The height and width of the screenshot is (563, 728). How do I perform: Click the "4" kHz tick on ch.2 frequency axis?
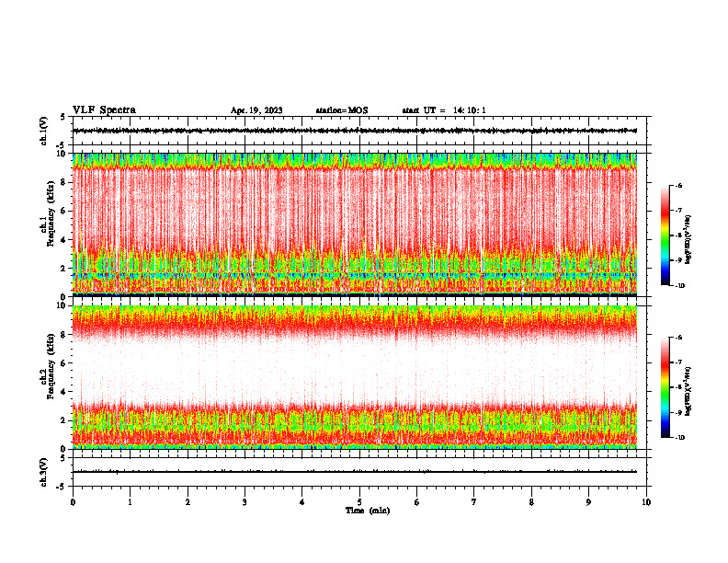(x=63, y=392)
